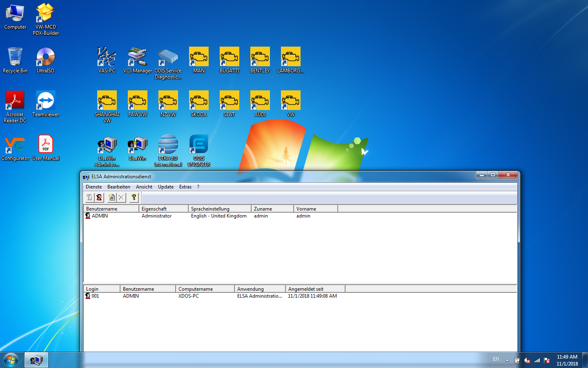Open the FAW VW shortcut
Screen dimensions: 588x368
coord(138,104)
